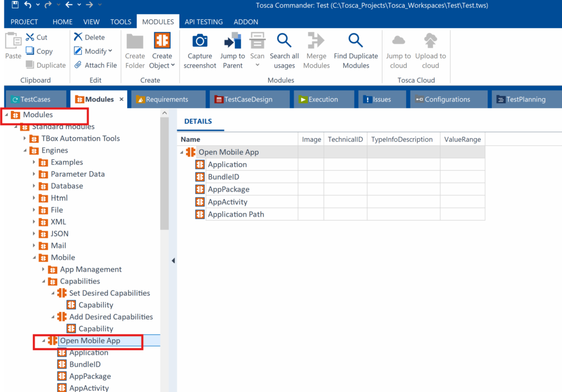Open the Create Object dropdown arrow
Screen dimensions: 562x392
173,65
